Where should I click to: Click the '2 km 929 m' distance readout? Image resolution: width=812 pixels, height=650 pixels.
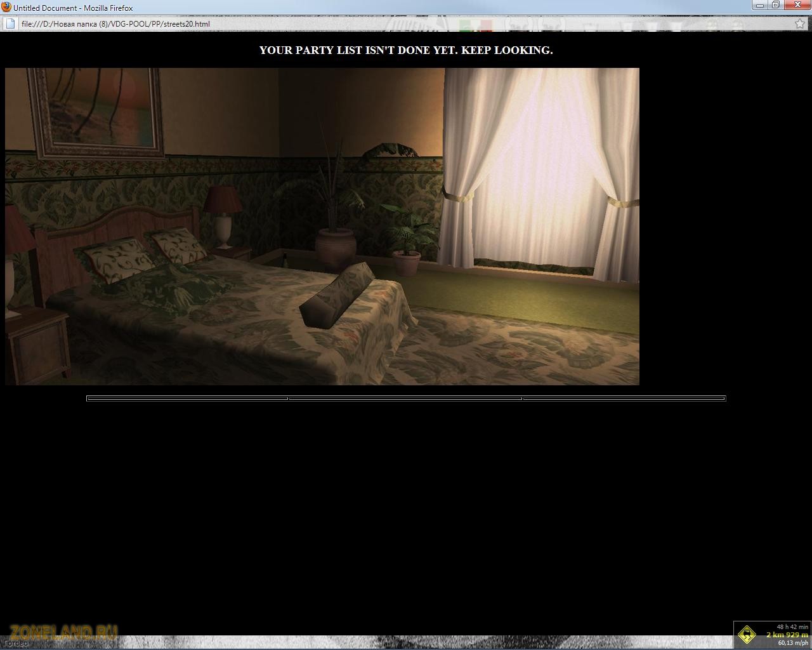pos(787,635)
